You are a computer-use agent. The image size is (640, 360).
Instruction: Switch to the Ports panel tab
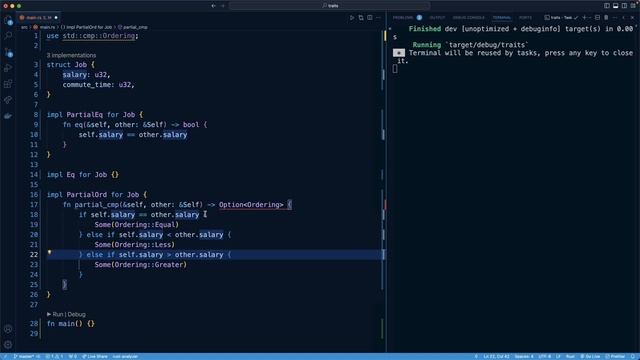coord(525,18)
